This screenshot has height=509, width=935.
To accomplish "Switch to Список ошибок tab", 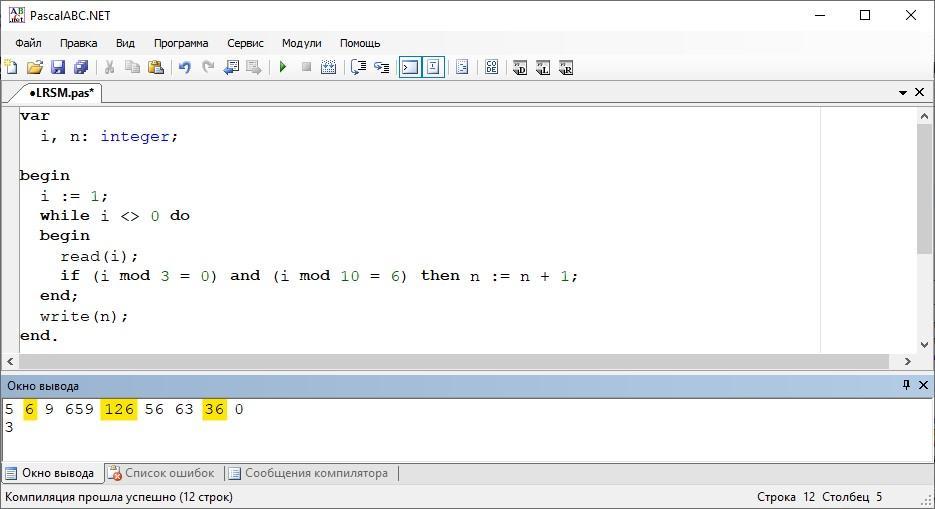I will [x=163, y=473].
